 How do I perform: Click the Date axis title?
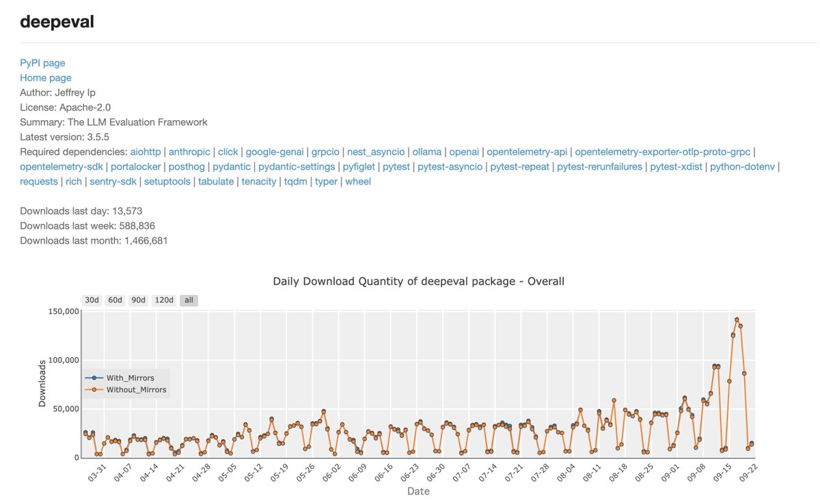[x=418, y=491]
